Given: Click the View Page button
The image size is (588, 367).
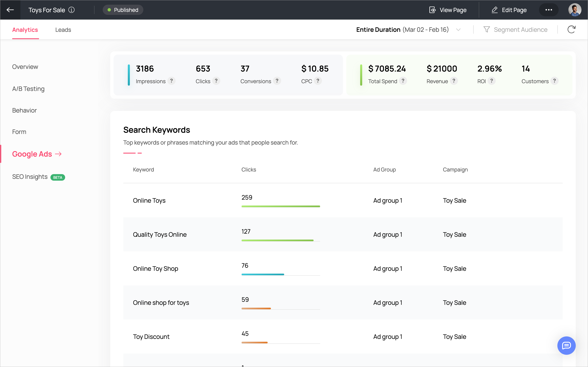Looking at the screenshot, I should (448, 10).
